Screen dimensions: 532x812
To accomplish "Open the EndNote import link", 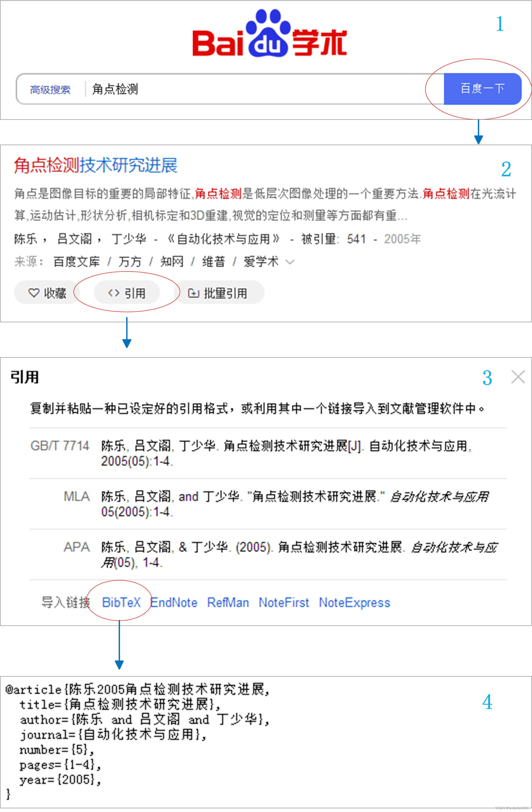I will [x=174, y=602].
